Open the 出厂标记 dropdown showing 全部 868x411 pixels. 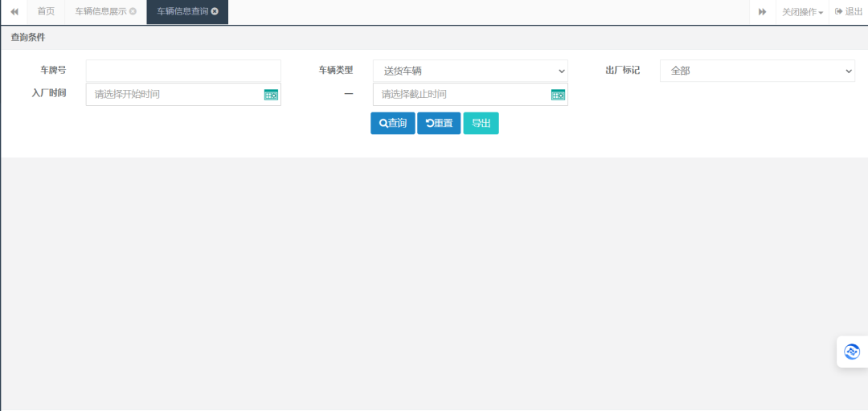(757, 71)
